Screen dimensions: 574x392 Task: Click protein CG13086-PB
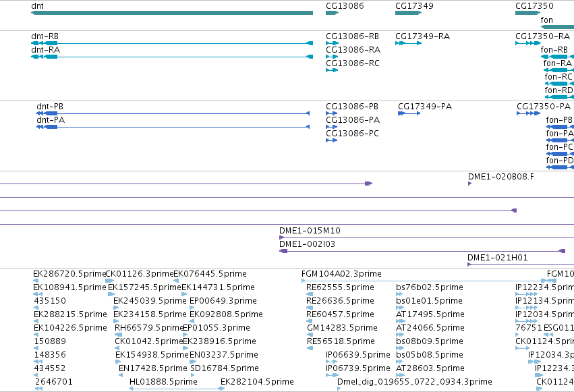tap(332, 113)
